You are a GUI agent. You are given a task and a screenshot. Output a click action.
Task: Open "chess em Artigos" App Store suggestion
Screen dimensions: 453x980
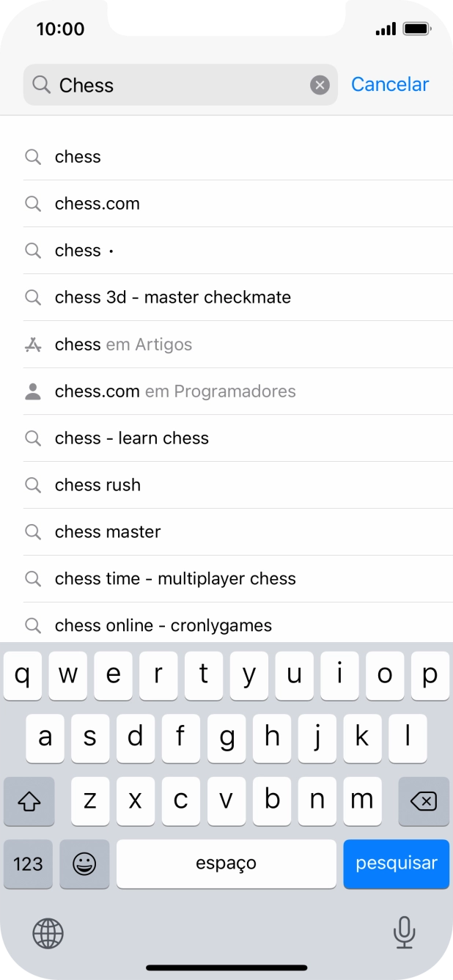coord(123,345)
